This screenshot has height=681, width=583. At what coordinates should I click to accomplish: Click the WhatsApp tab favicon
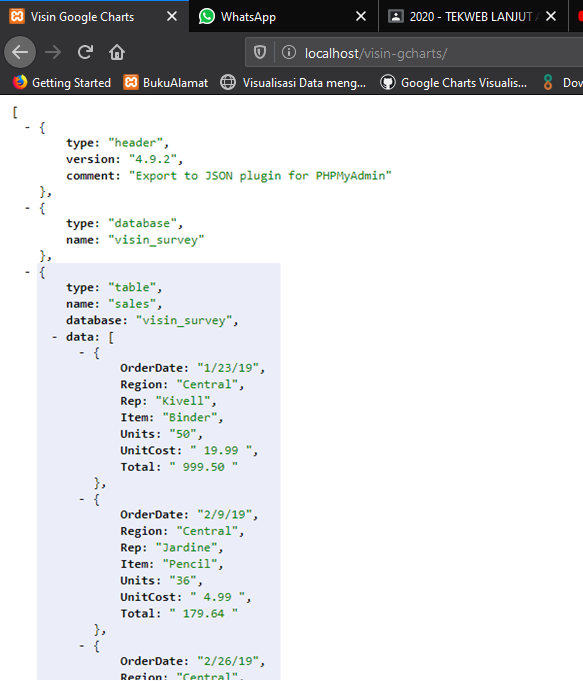tap(207, 17)
